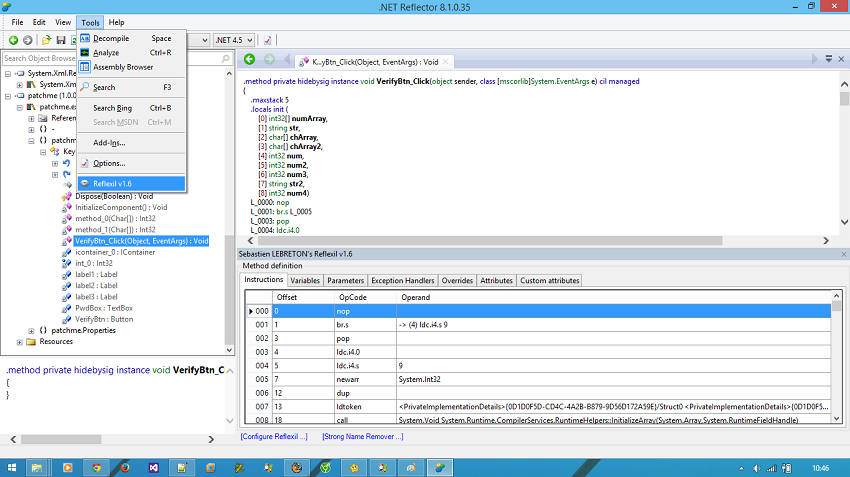The height and width of the screenshot is (477, 850).
Task: Click the options checklist icon beside .NET 4.5
Action: click(x=268, y=40)
